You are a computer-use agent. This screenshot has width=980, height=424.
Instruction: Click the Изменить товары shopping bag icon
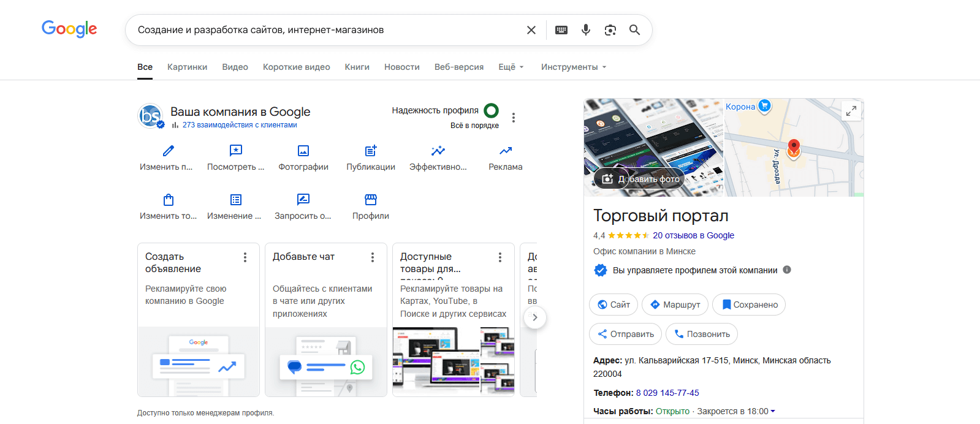click(169, 200)
